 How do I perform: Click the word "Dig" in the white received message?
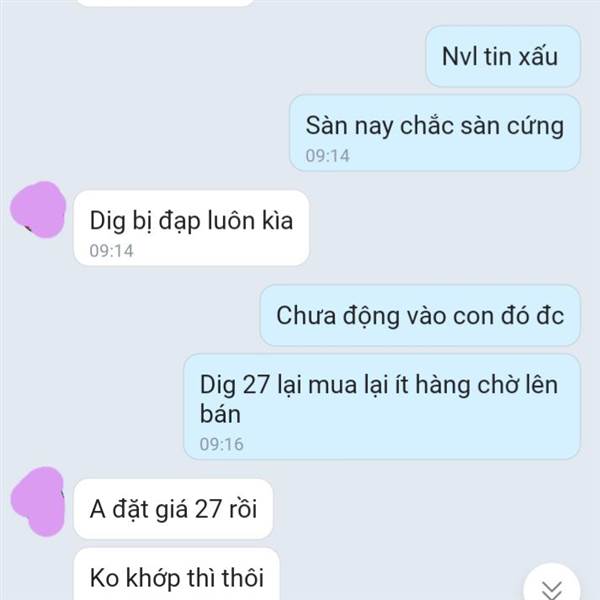pyautogui.click(x=108, y=222)
